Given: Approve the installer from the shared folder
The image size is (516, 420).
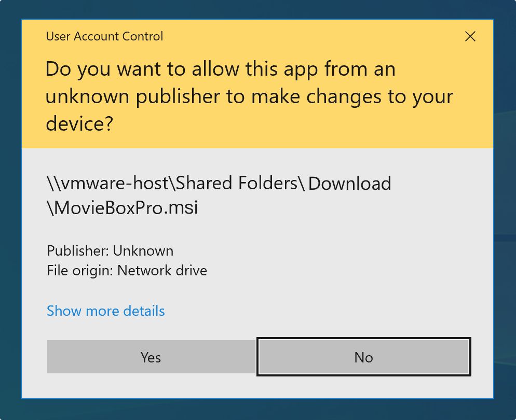Looking at the screenshot, I should pyautogui.click(x=151, y=357).
